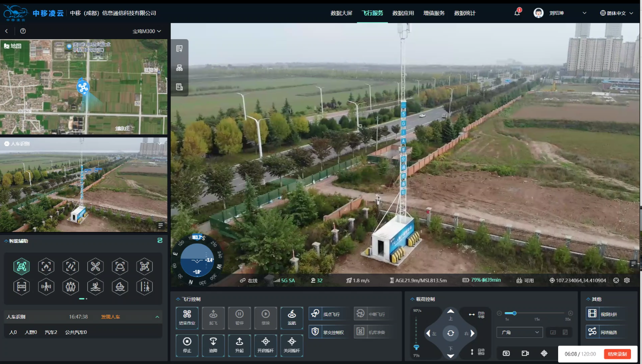The image size is (642, 364).
Task: Click the 返航 return-home button
Action: point(292,318)
